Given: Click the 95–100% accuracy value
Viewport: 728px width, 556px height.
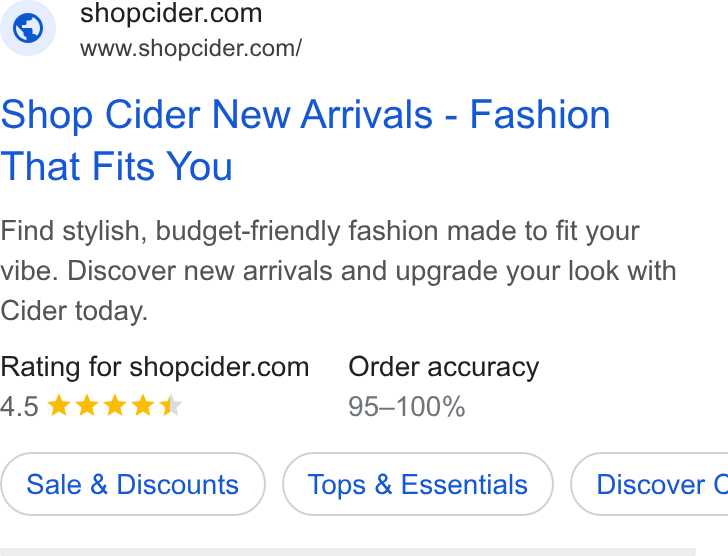Looking at the screenshot, I should pyautogui.click(x=407, y=407).
